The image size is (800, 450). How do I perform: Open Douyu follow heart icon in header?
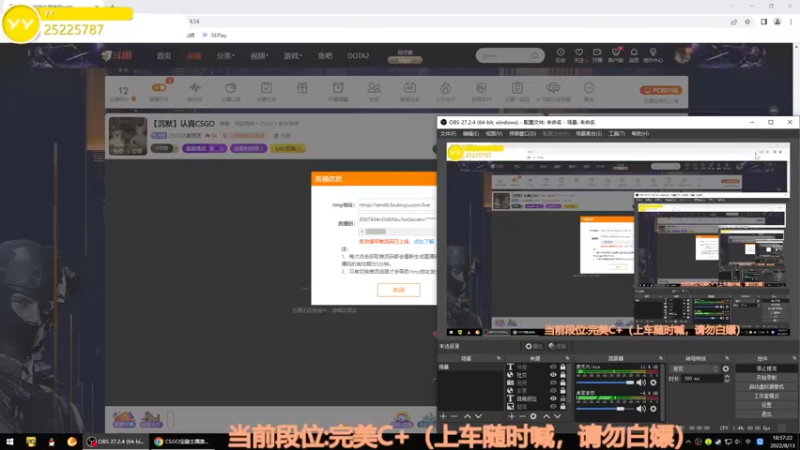(x=579, y=52)
